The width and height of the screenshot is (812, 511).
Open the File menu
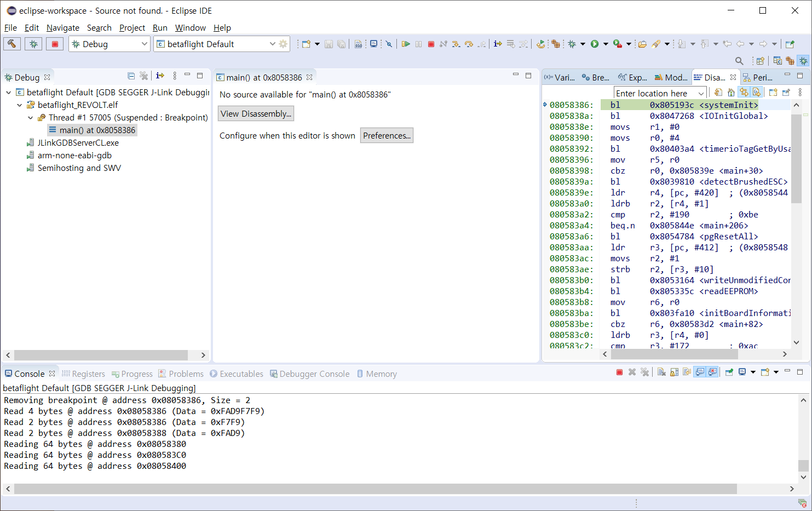pos(10,27)
